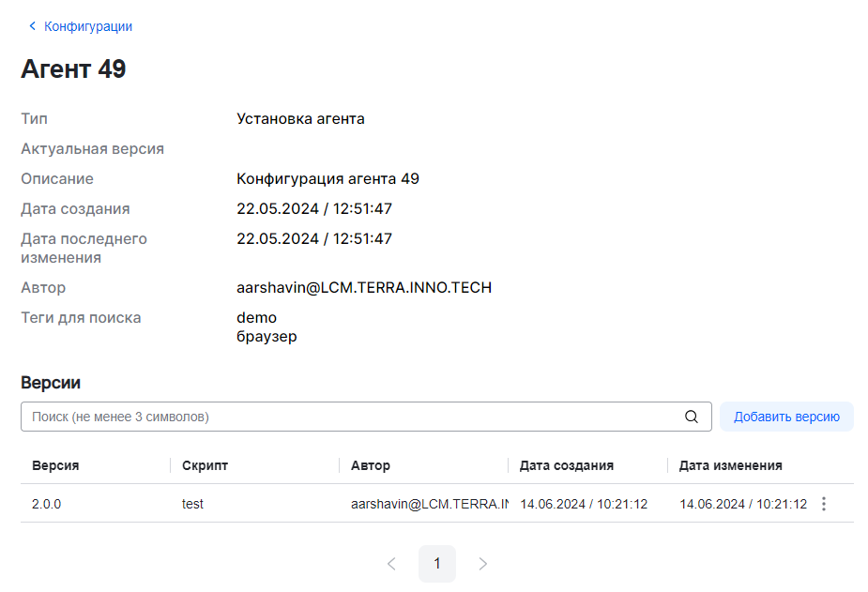868x592 pixels.
Task: Click the Скрипт column header
Action: pos(205,465)
